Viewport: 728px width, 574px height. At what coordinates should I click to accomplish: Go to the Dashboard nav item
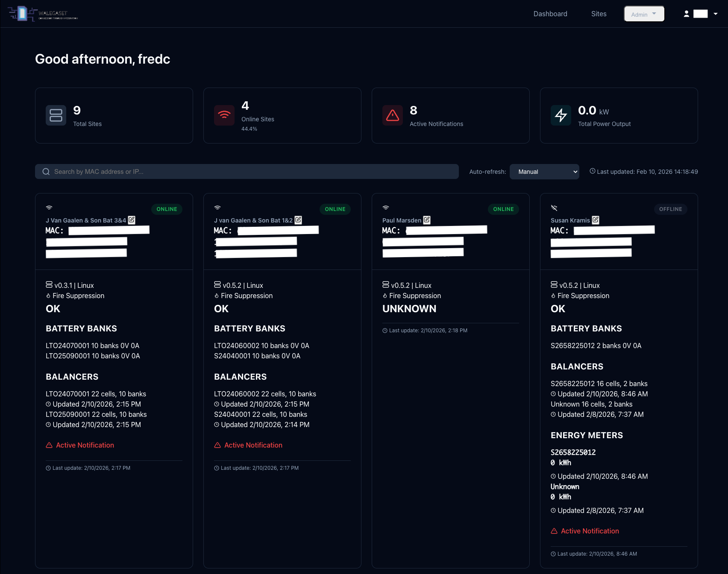pyautogui.click(x=550, y=14)
